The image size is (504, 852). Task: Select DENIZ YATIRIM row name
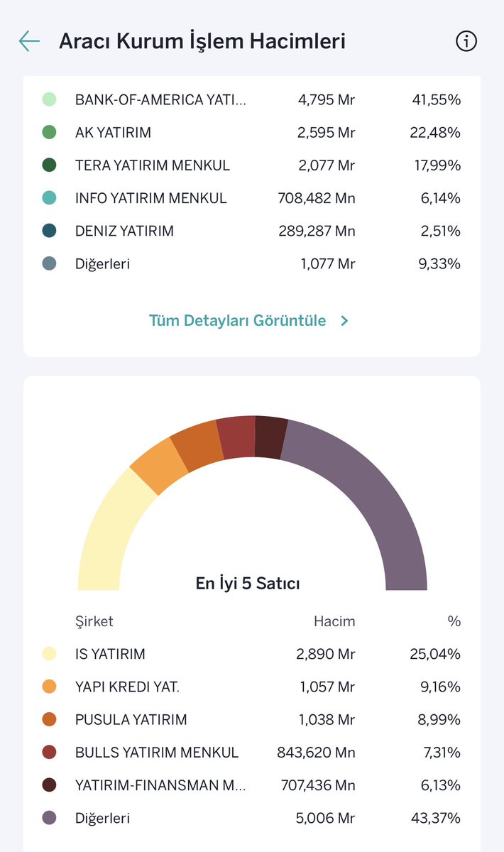(x=124, y=231)
